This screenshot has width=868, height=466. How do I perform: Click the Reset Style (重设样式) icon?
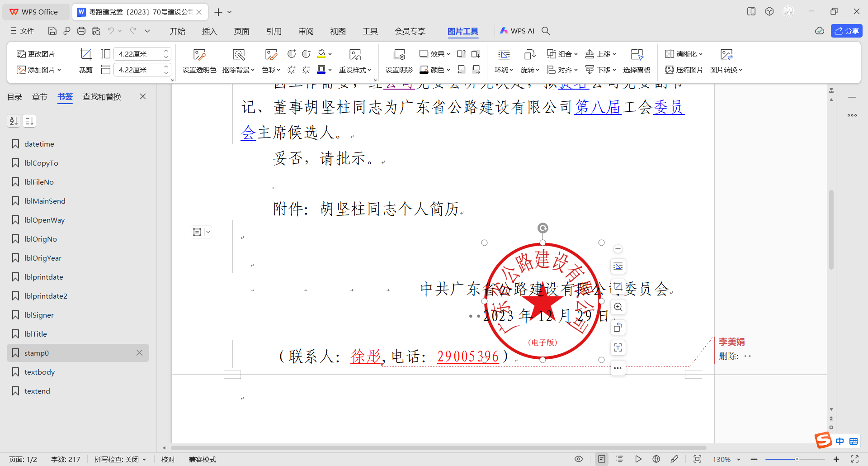pos(355,55)
